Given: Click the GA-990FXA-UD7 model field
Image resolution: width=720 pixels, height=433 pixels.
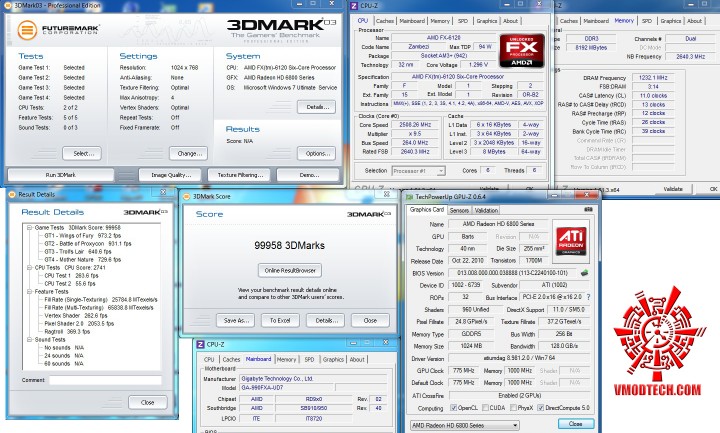Looking at the screenshot, I should point(287,388).
